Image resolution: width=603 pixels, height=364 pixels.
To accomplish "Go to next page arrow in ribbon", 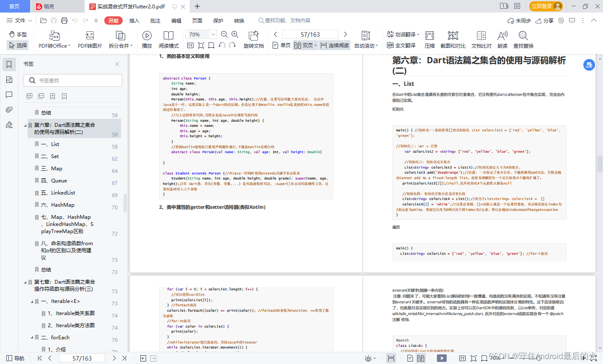I will [345, 34].
